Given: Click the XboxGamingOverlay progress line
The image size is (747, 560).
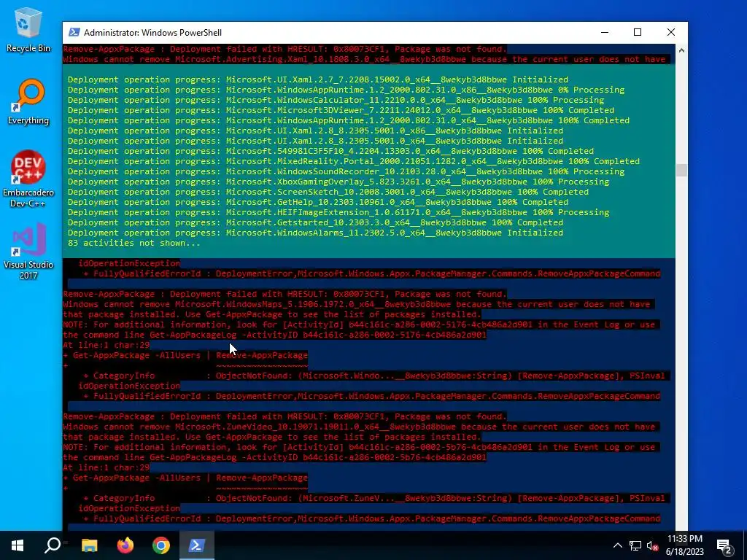Looking at the screenshot, I should point(338,182).
